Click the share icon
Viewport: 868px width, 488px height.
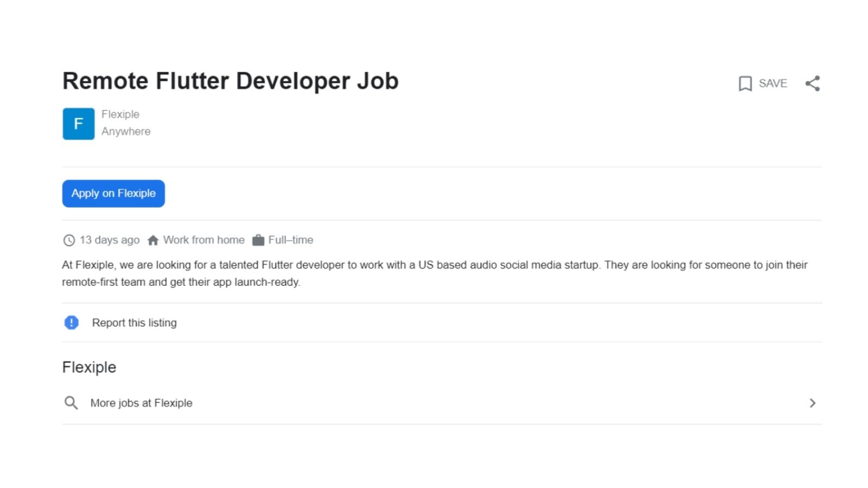pos(812,84)
